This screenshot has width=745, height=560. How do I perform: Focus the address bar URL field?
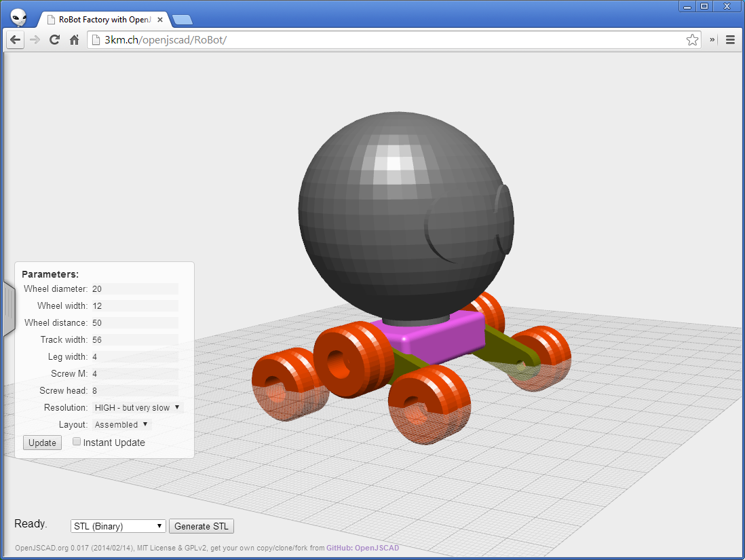pyautogui.click(x=387, y=40)
